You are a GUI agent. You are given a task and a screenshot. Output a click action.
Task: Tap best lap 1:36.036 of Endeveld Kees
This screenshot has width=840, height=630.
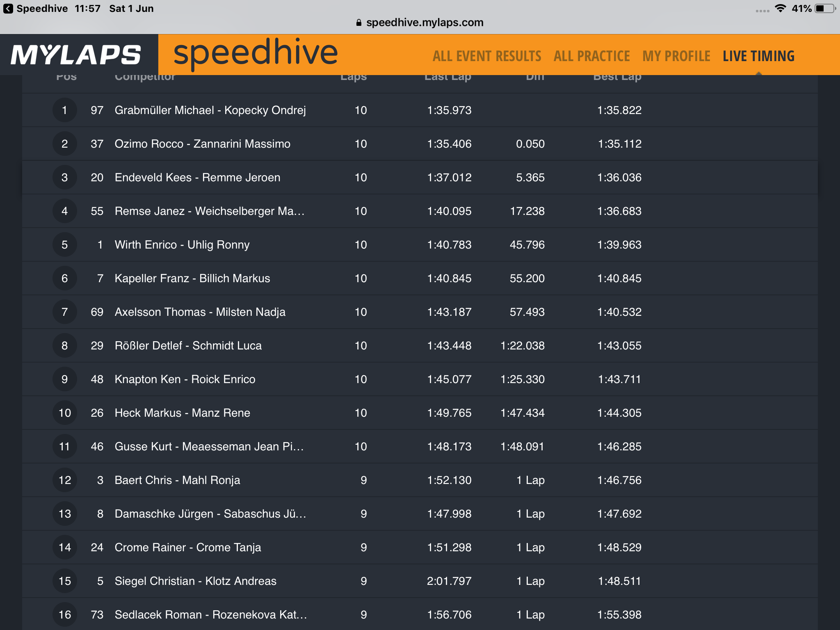619,177
